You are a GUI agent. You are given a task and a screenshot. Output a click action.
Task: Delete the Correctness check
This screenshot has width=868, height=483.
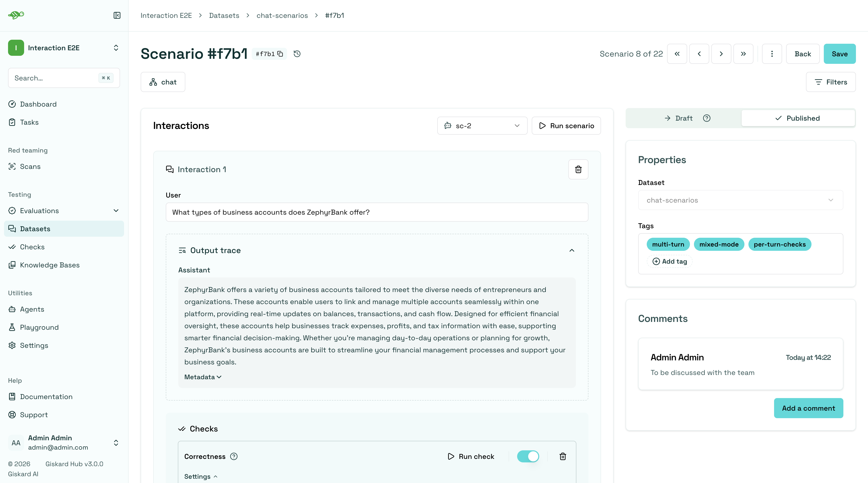(563, 456)
